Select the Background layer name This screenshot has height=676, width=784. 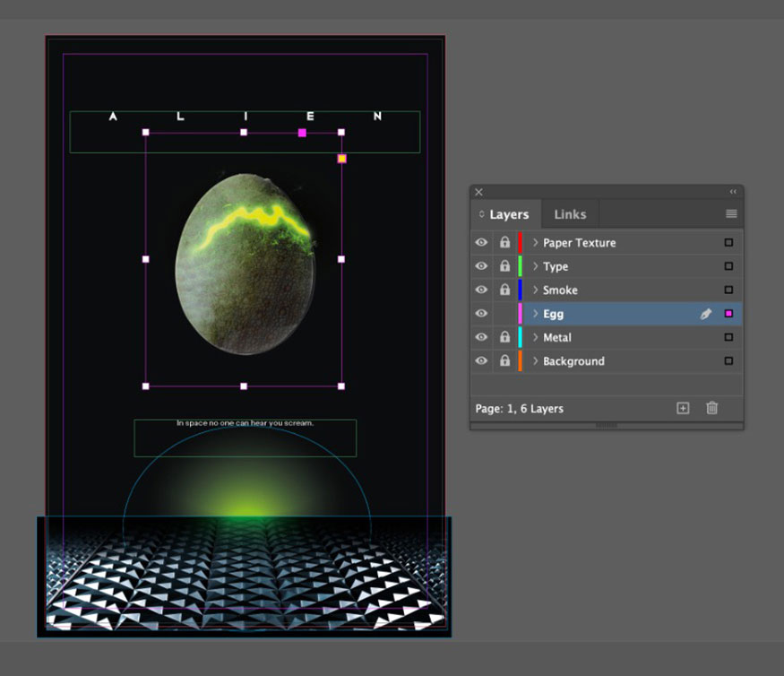point(573,361)
